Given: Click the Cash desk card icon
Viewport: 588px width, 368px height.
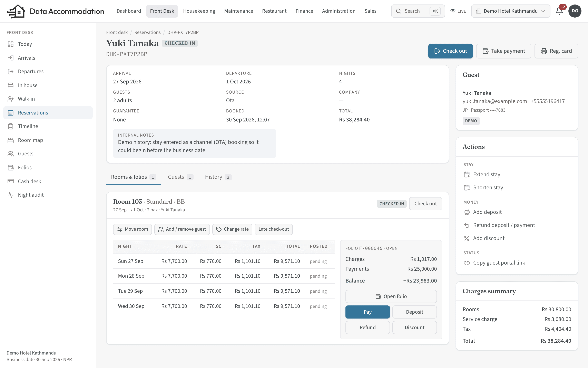Looking at the screenshot, I should coord(10,181).
